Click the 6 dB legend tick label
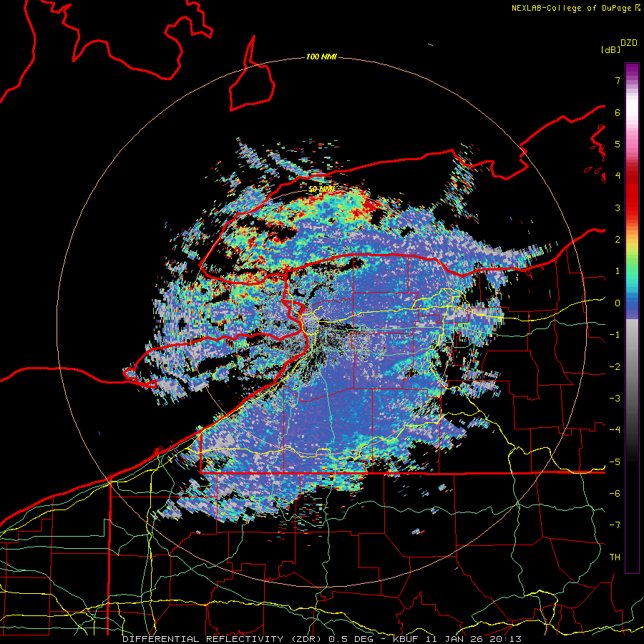 pos(618,112)
